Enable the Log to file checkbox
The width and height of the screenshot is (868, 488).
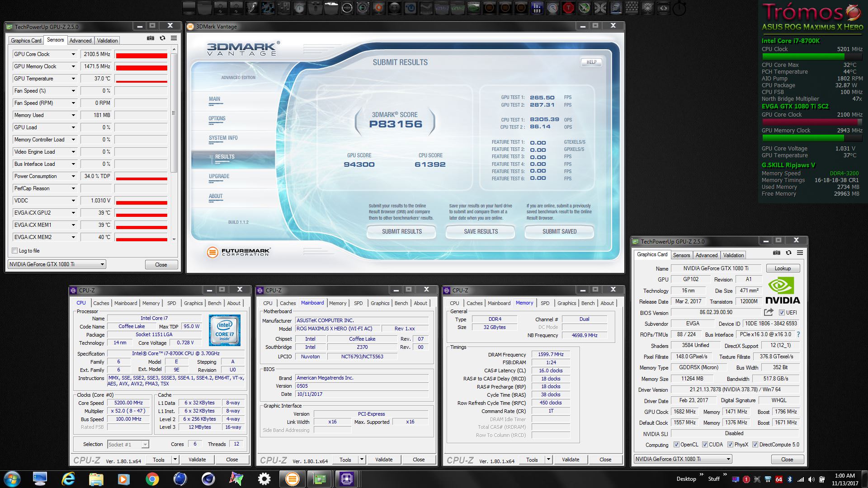(14, 250)
